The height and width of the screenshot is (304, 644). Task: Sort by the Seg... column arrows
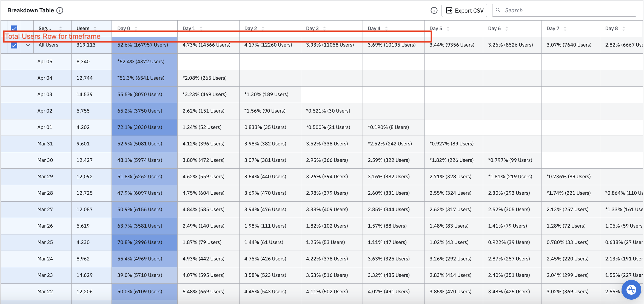point(61,28)
